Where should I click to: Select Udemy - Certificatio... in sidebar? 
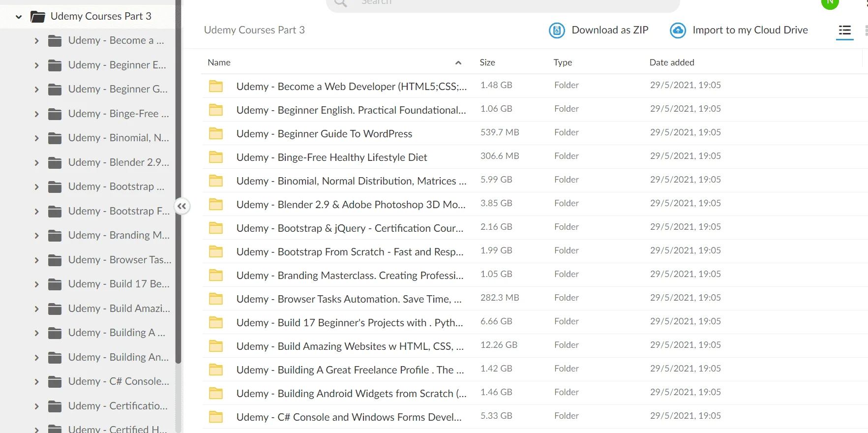[118, 406]
